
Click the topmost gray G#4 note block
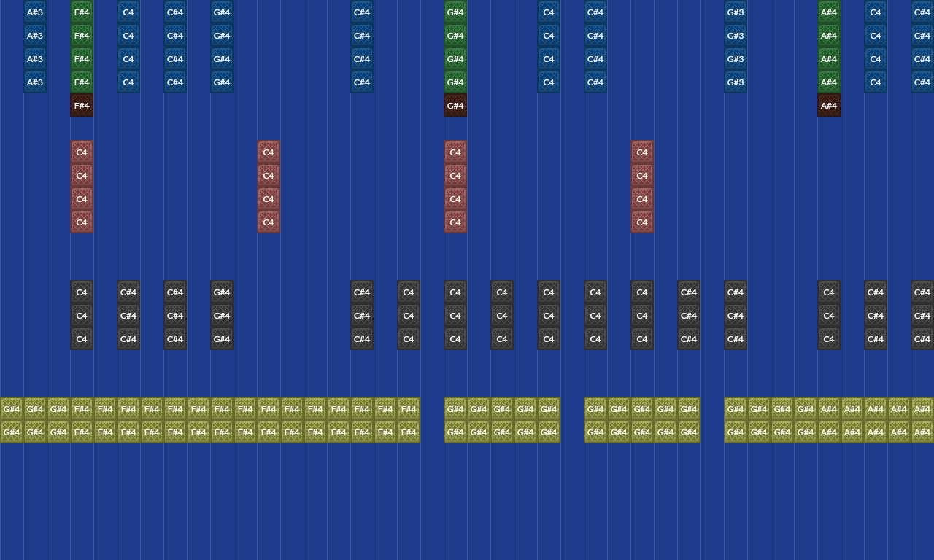[x=222, y=292]
